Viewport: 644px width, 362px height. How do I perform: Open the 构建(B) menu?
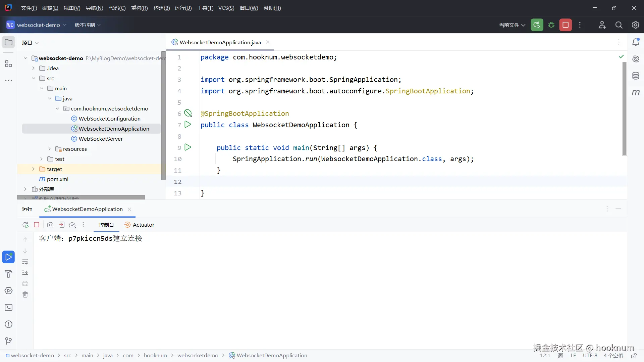[x=162, y=8]
